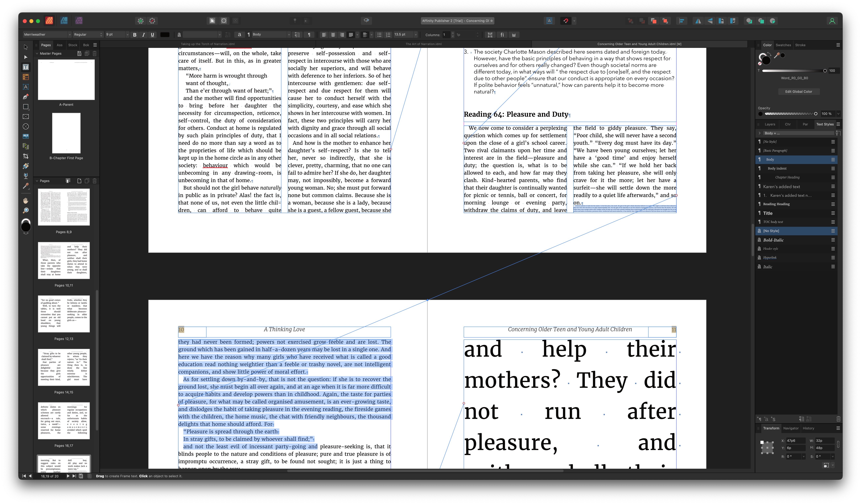Viewport: 861px width, 504px height.
Task: Open the snapping options dropdown arrow
Action: 574,21
